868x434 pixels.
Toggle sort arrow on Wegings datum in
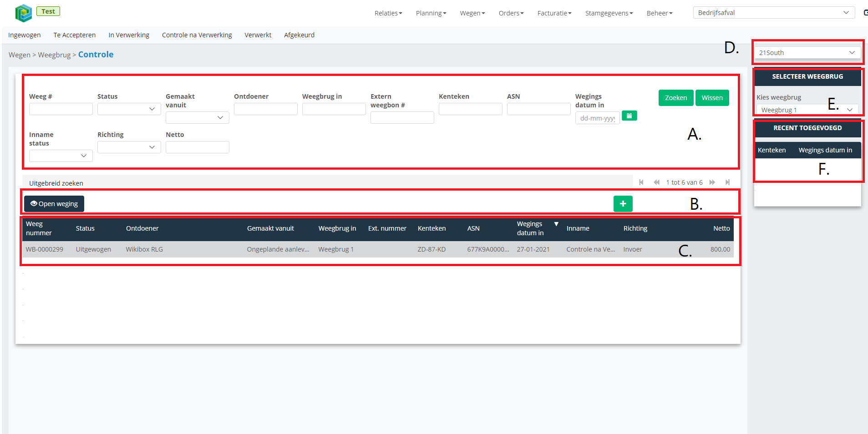coord(556,224)
